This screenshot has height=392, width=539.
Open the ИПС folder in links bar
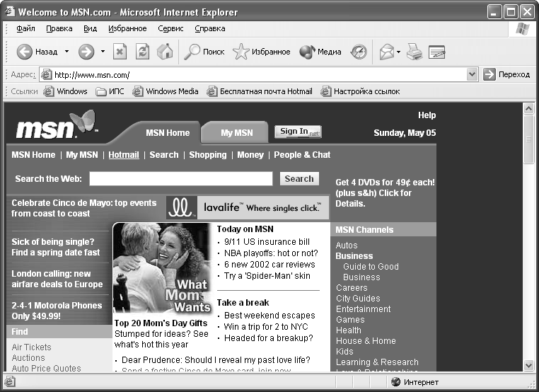tap(110, 91)
